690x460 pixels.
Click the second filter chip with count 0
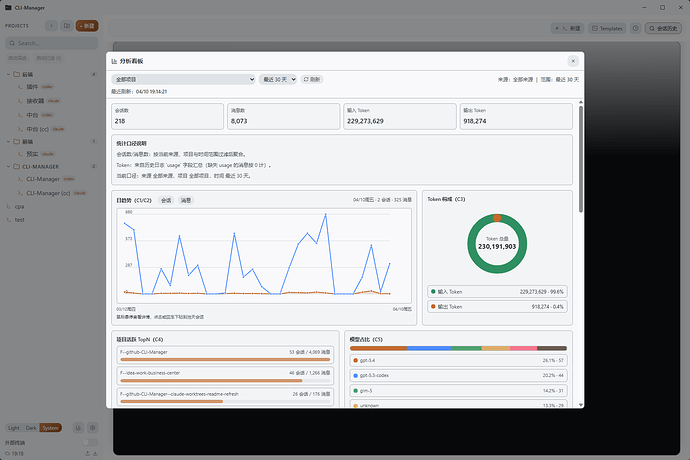[x=48, y=58]
